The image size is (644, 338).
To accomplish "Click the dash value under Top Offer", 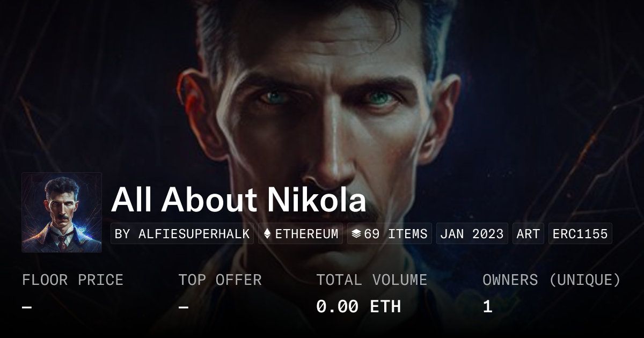I will 184,307.
